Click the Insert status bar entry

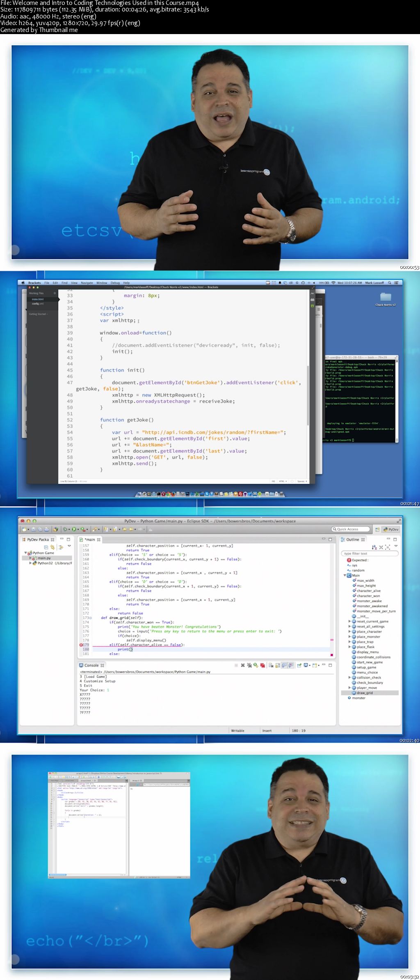tap(267, 730)
